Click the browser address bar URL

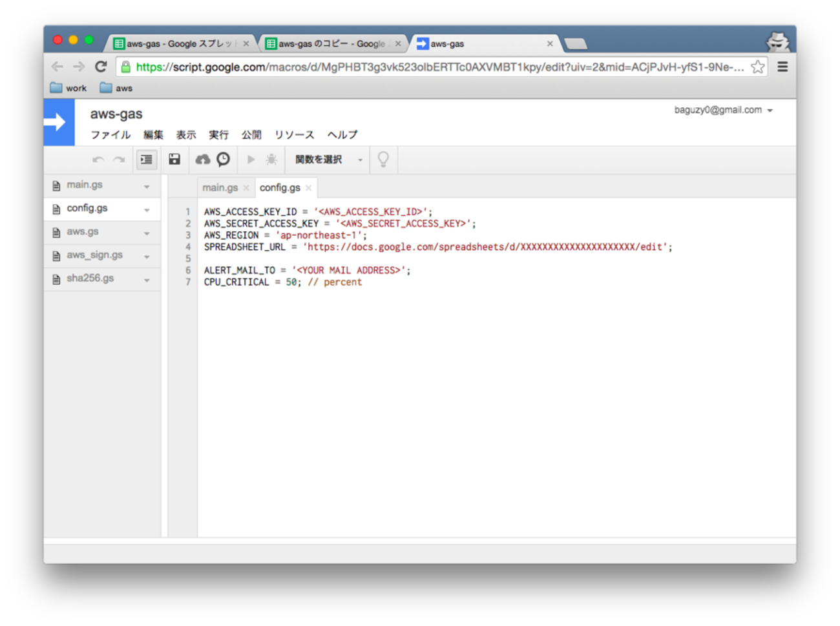pyautogui.click(x=439, y=67)
